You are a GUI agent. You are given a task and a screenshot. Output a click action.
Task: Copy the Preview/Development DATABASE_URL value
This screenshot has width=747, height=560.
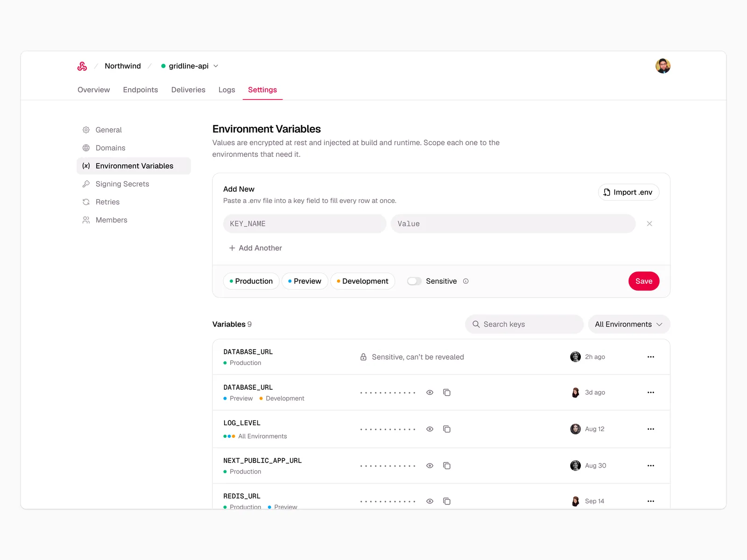(447, 392)
